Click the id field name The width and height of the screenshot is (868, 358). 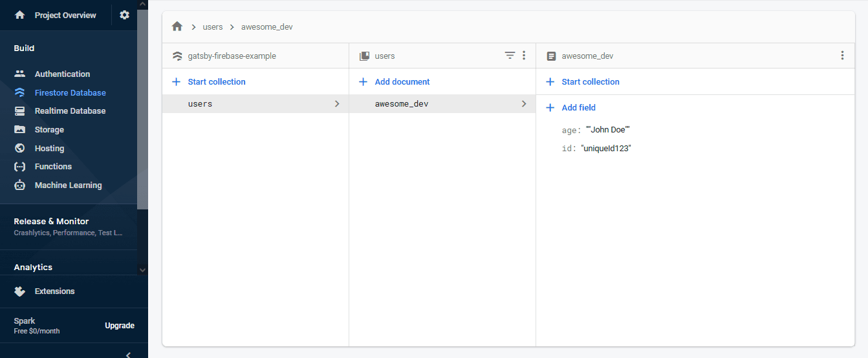(x=568, y=149)
